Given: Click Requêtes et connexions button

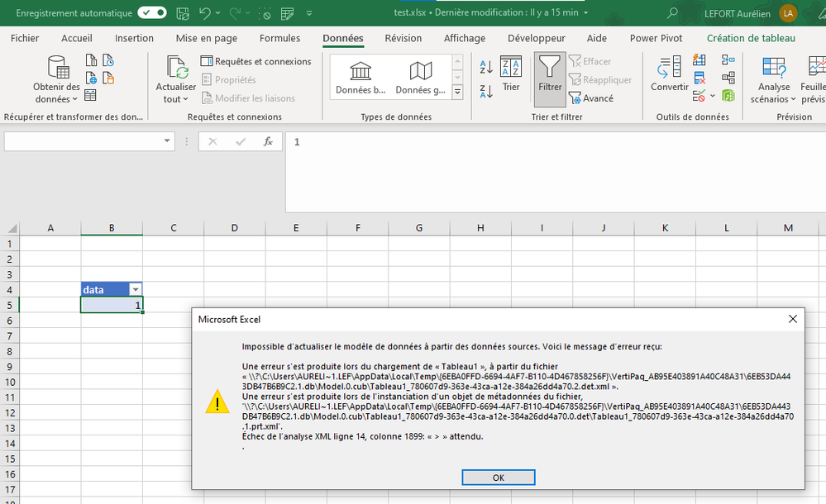Looking at the screenshot, I should 255,61.
